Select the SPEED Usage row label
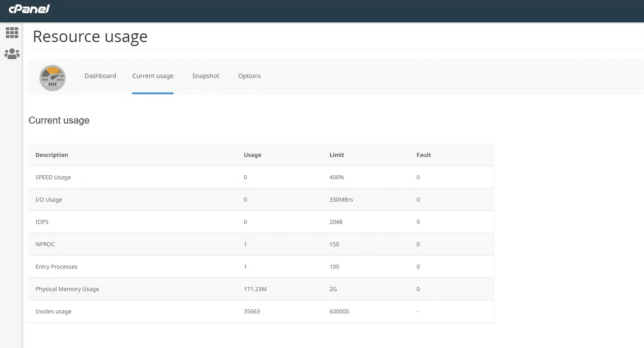The image size is (644, 348). point(53,177)
